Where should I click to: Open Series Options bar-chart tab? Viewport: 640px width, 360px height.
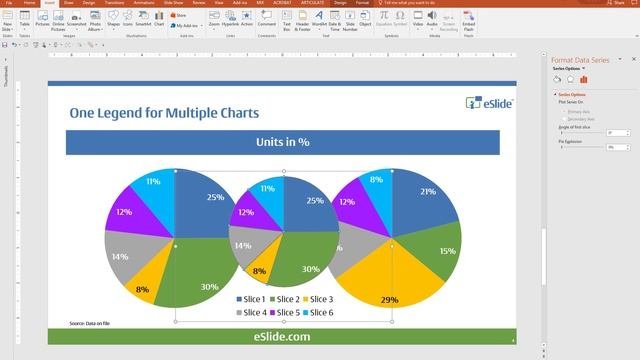pyautogui.click(x=584, y=80)
